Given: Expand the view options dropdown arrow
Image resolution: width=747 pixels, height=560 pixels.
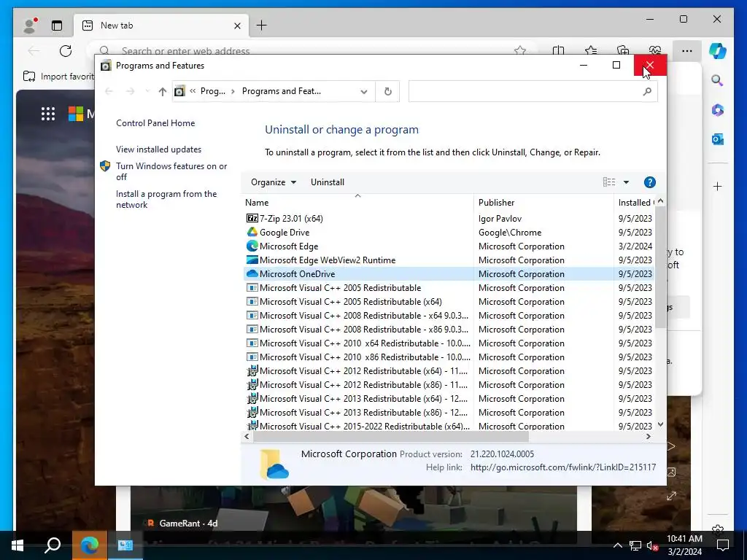Looking at the screenshot, I should 626,182.
